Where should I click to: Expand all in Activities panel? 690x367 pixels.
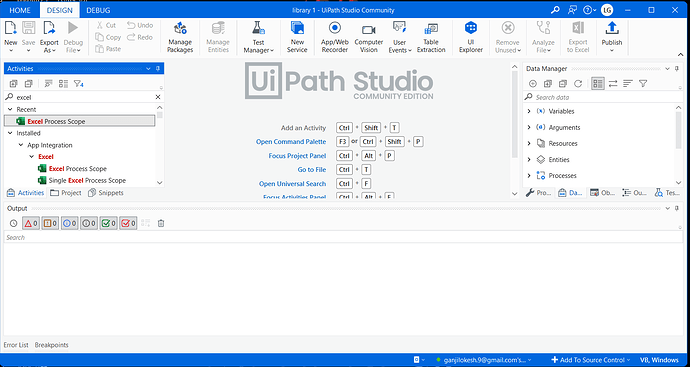(x=13, y=84)
